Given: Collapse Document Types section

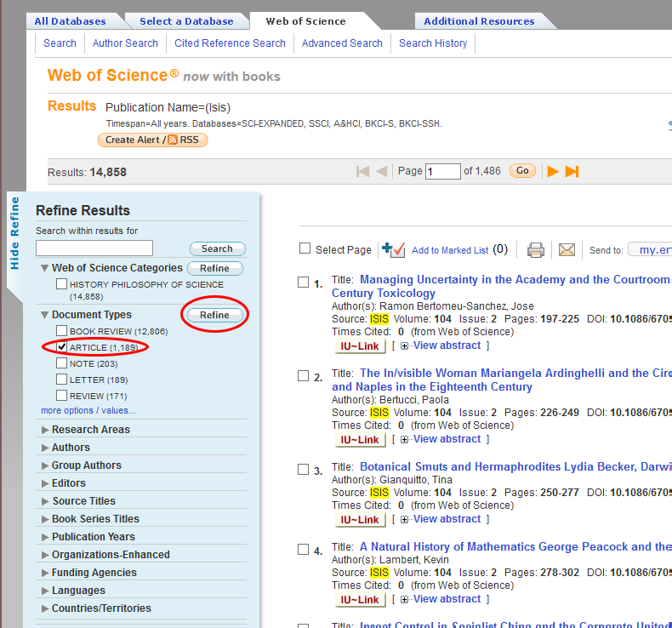Looking at the screenshot, I should pyautogui.click(x=44, y=315).
